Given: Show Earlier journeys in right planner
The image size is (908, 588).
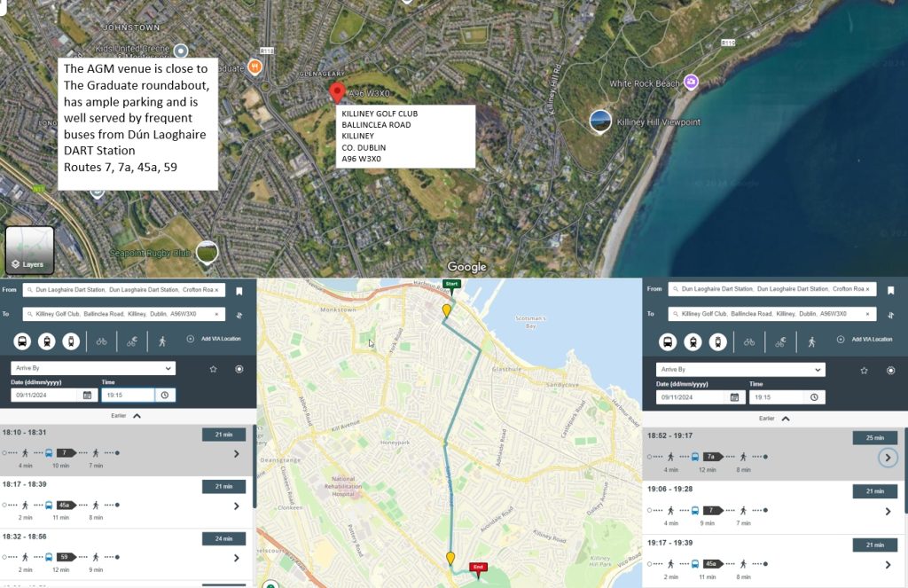Looking at the screenshot, I should (774, 419).
